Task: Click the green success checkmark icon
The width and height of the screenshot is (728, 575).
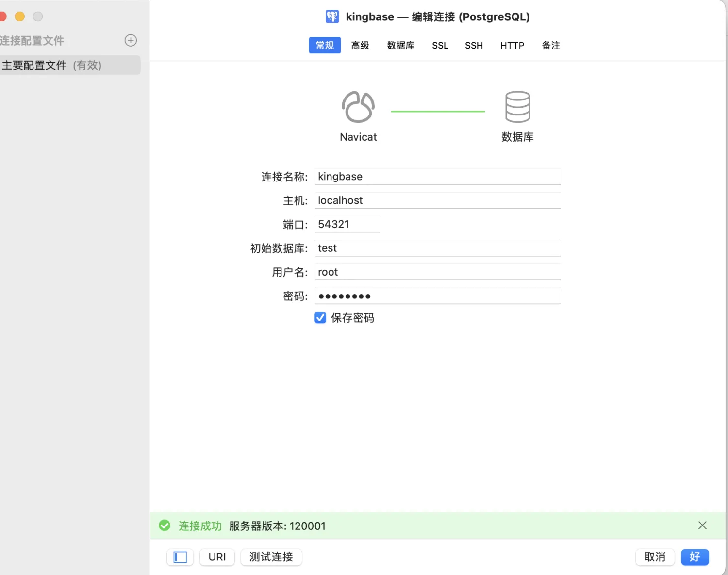Action: pos(165,526)
